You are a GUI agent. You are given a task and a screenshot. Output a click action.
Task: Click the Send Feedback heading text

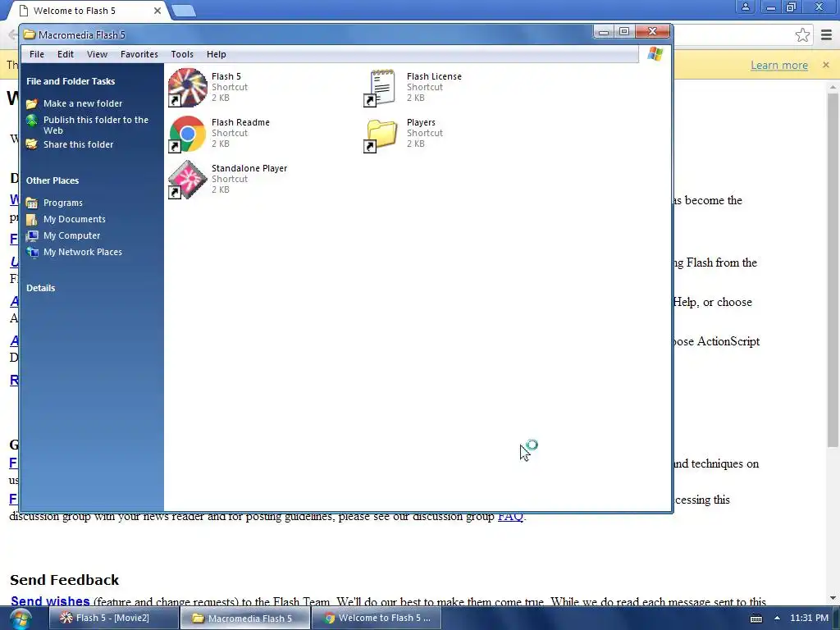(x=64, y=580)
